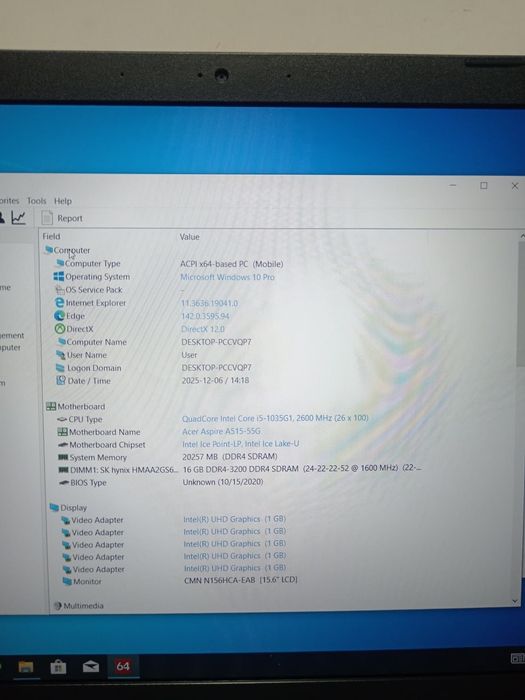Image resolution: width=525 pixels, height=700 pixels.
Task: Open the Microsoft Windows 10 Pro link
Action: coord(227,277)
